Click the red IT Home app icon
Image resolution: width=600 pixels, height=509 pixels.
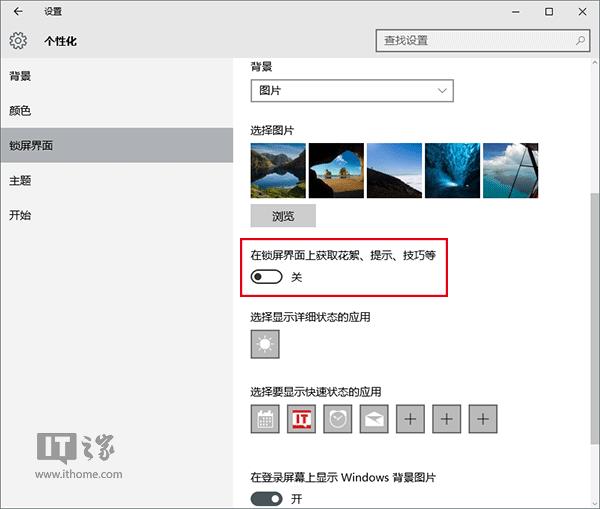[x=302, y=420]
